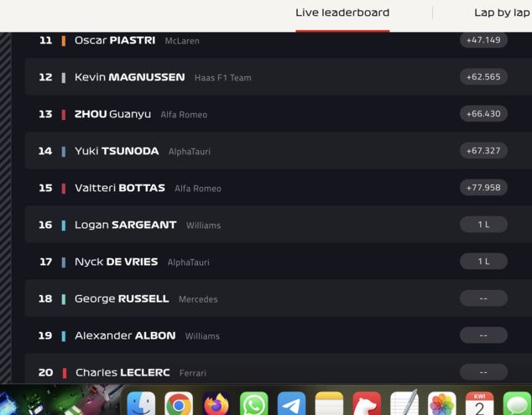Open Photos app in the dock
Image resolution: width=532 pixels, height=415 pixels.
point(442,403)
